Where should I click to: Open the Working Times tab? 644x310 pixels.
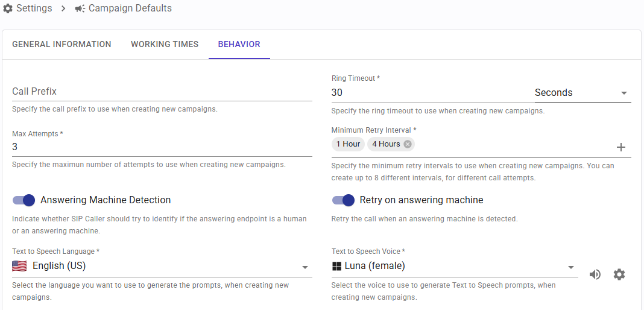point(165,44)
